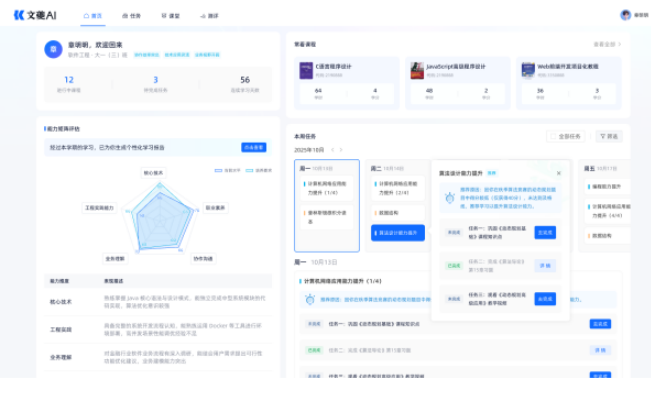Click the round profile avatar beside the welcome message
Image resolution: width=651 pixels, height=405 pixels.
pyautogui.click(x=53, y=49)
